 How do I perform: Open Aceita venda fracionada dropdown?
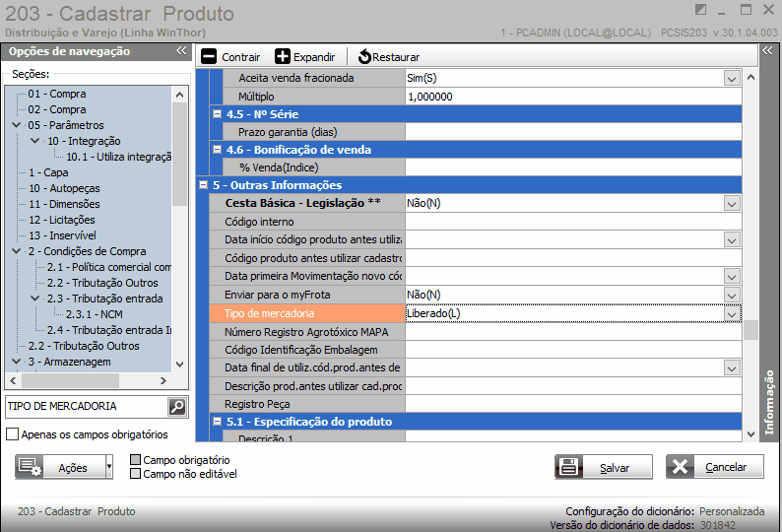tap(732, 79)
